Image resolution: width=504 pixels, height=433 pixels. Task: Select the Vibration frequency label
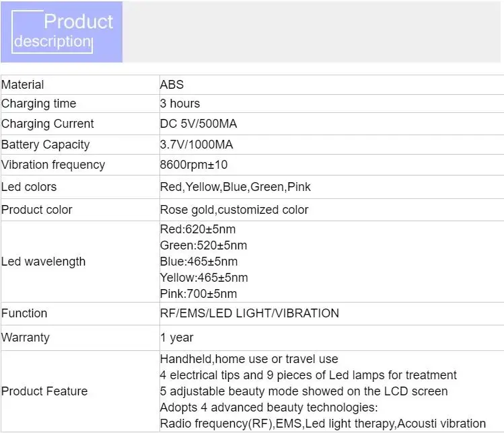point(53,165)
